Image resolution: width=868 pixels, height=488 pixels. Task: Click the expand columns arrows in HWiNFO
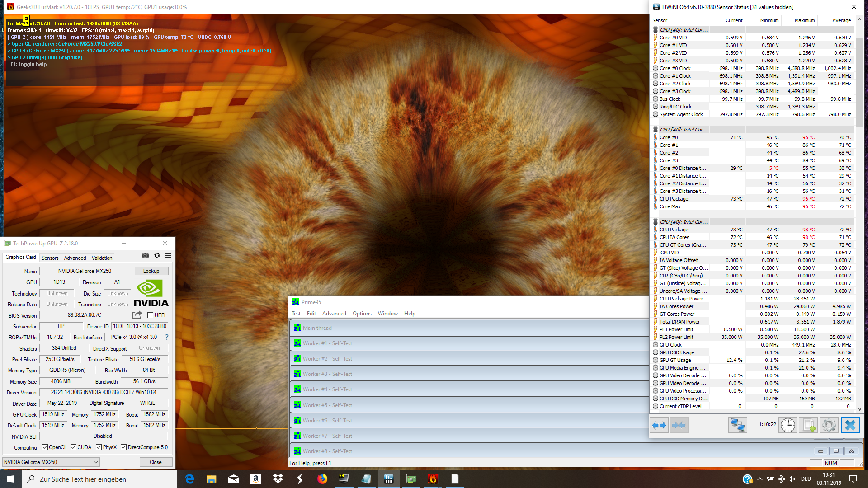(659, 425)
